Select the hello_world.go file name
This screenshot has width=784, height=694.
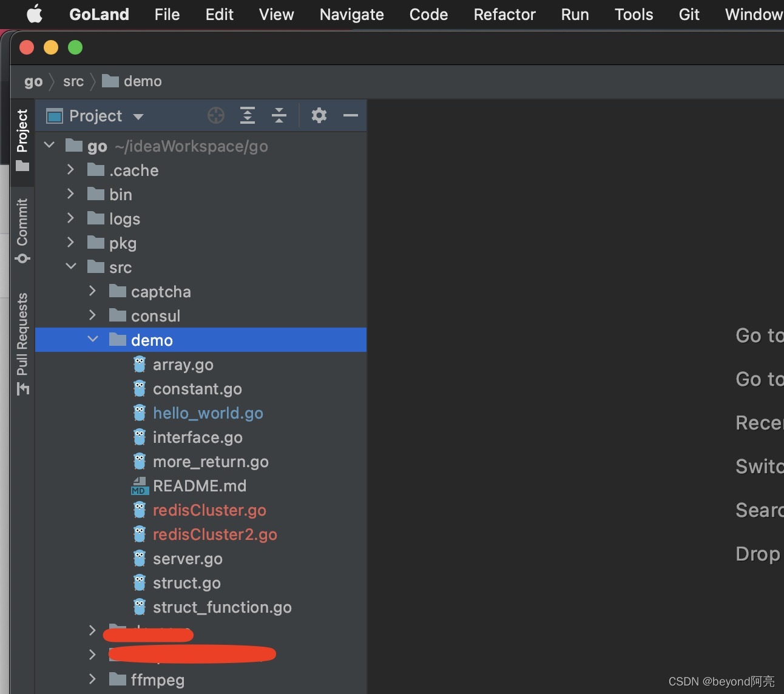208,413
